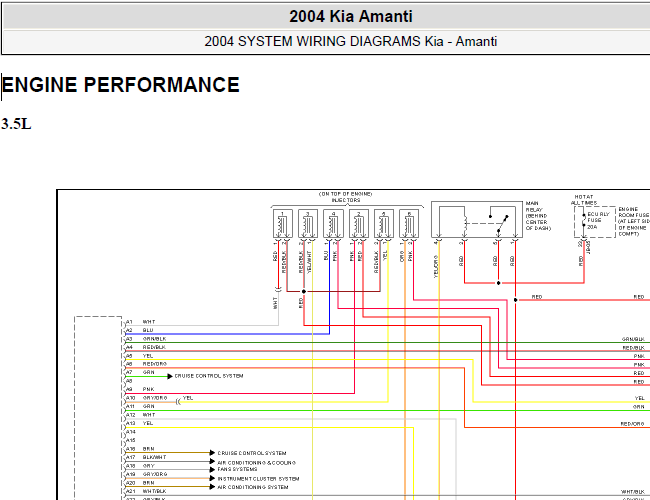Select connector pin "A2 BLU"
The image size is (650, 500).
tap(140, 330)
